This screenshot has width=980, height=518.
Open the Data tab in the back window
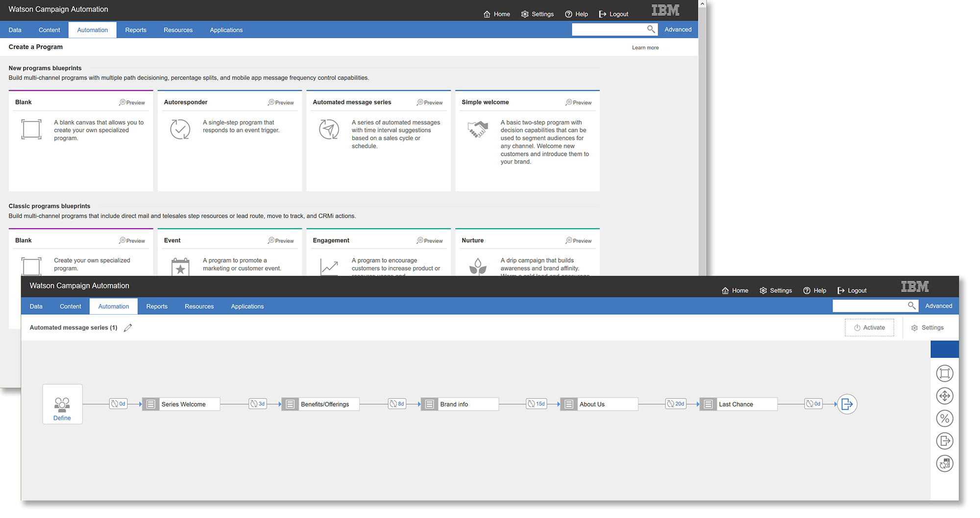tap(15, 30)
